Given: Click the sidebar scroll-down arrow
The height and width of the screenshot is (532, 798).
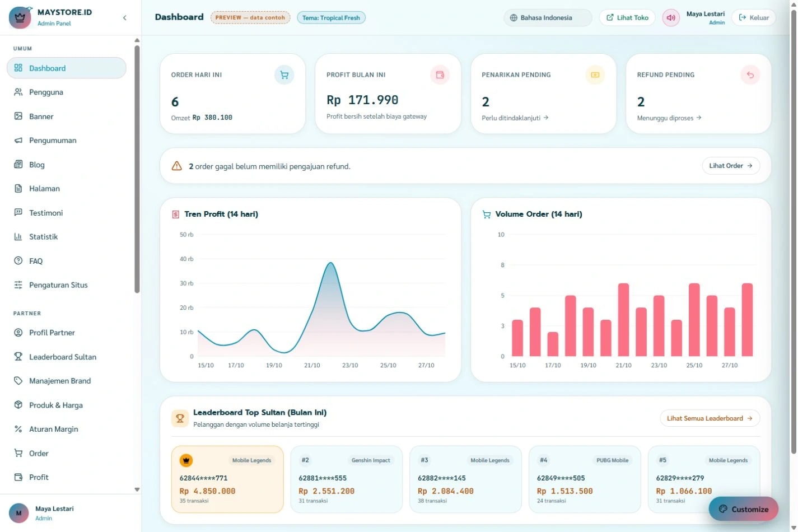Looking at the screenshot, I should coord(137,489).
